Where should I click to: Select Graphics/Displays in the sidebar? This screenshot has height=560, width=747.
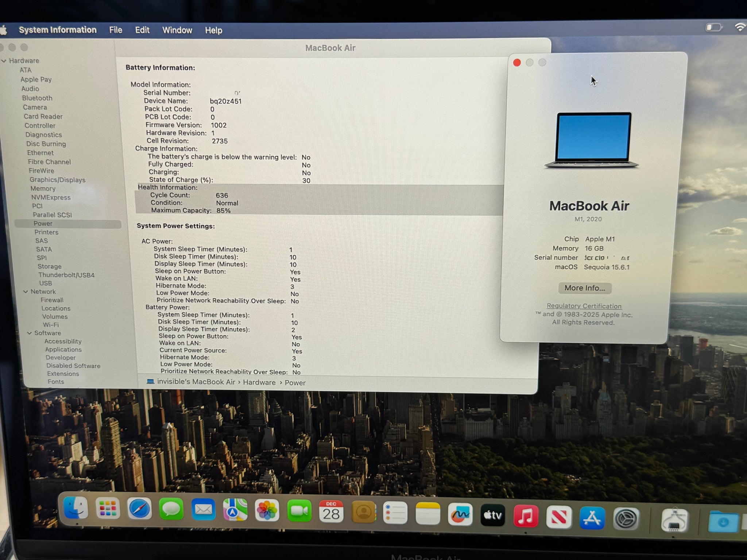(58, 180)
